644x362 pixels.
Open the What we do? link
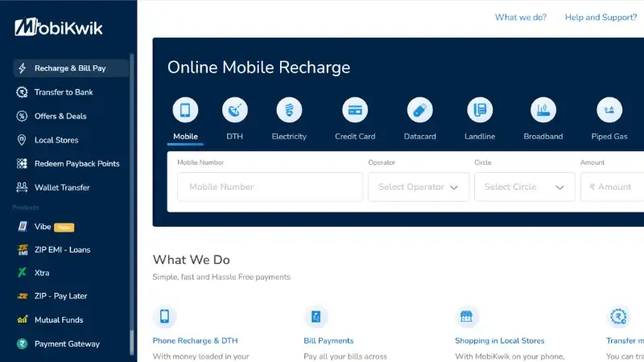520,17
